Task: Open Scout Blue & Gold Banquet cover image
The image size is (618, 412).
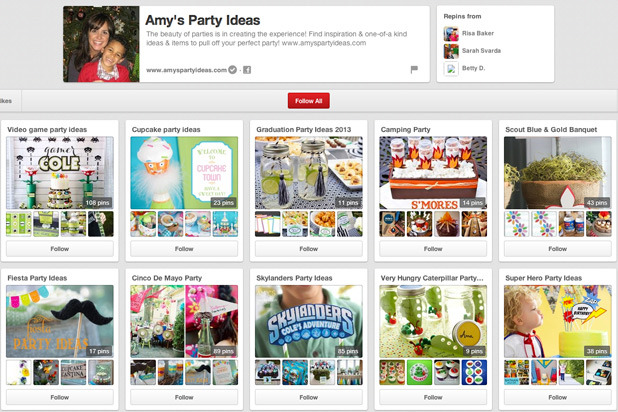Action: [x=557, y=172]
